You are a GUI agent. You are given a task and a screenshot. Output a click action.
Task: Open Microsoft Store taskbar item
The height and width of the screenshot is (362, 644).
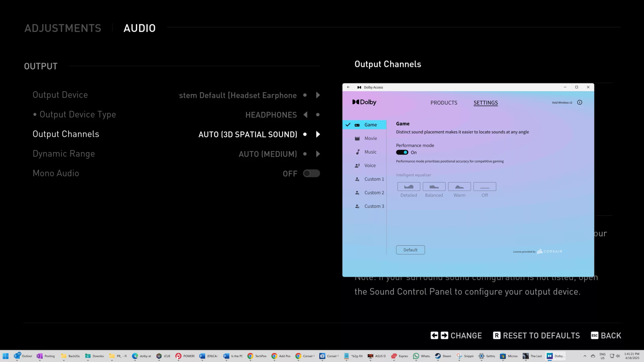(509, 356)
